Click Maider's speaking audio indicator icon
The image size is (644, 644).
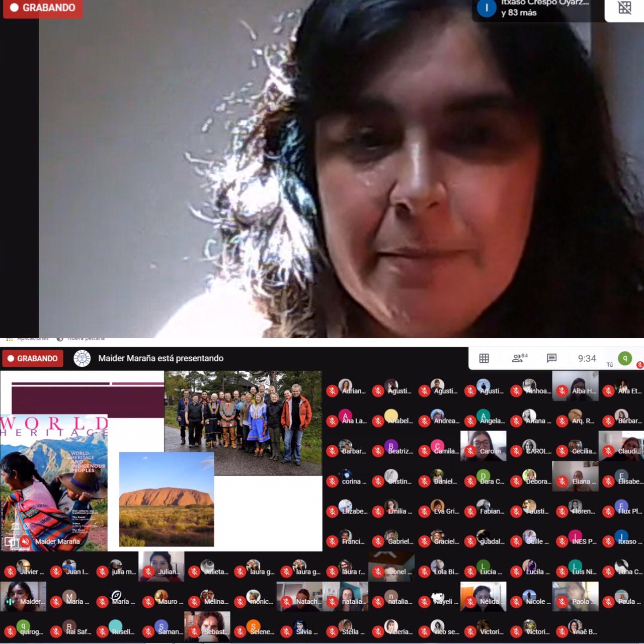click(10, 602)
